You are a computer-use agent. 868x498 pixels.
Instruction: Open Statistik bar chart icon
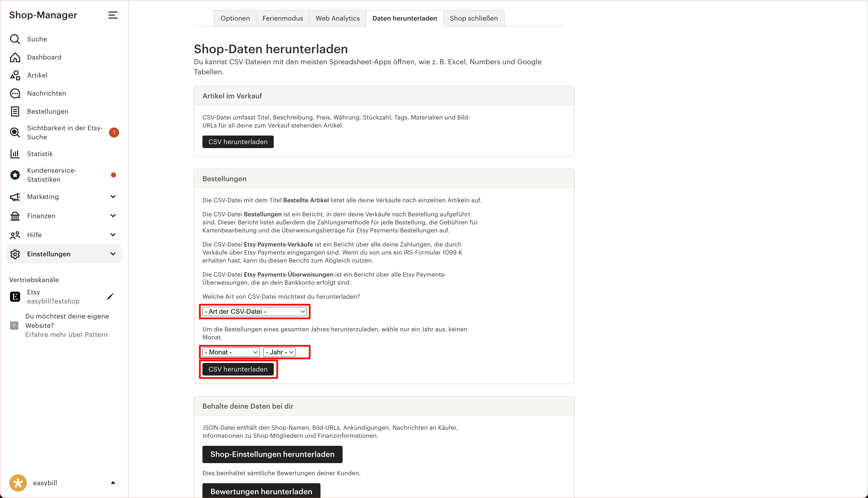15,154
